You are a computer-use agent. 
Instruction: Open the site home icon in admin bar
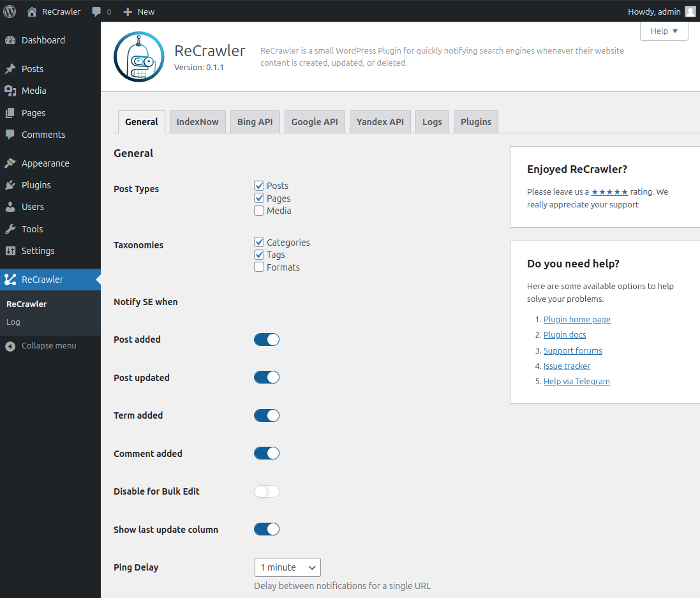click(32, 11)
